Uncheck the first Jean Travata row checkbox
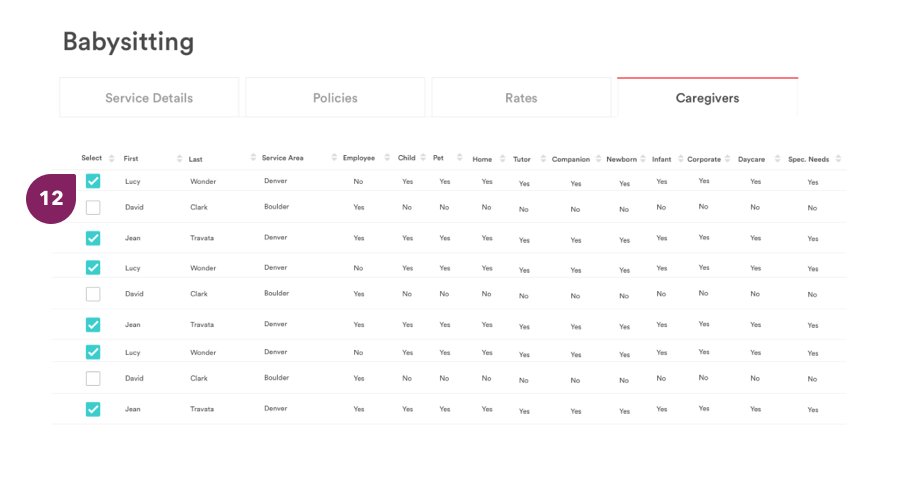900x484 pixels. [x=93, y=238]
